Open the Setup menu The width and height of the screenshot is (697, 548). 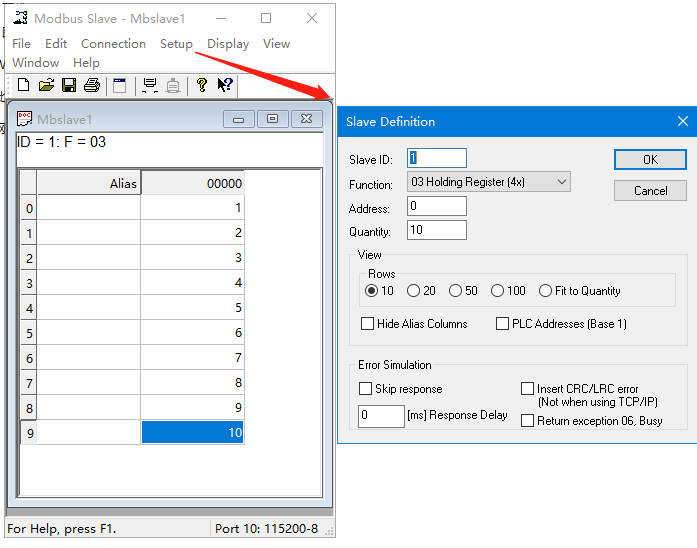point(176,44)
